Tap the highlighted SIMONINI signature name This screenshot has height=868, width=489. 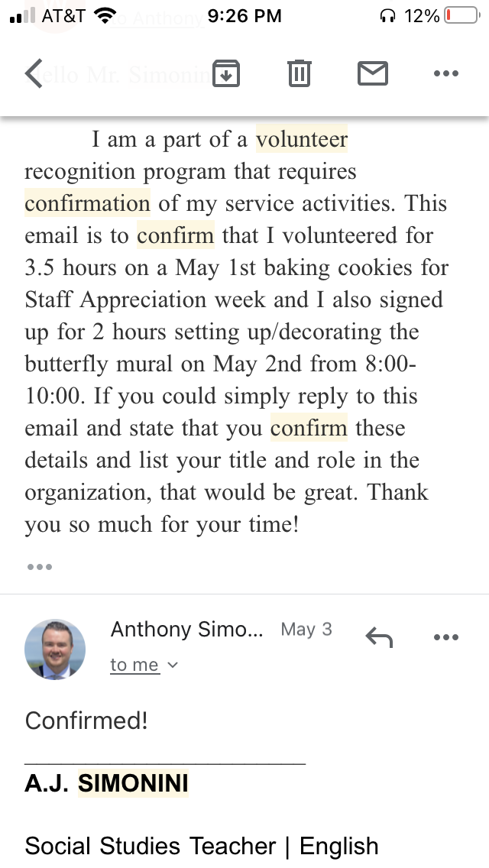pyautogui.click(x=133, y=784)
